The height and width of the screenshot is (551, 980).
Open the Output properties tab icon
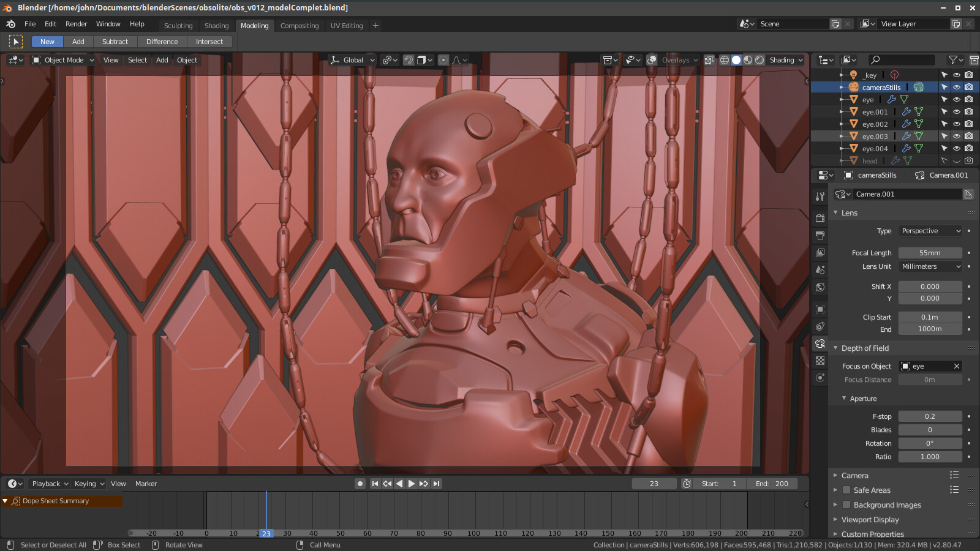820,235
